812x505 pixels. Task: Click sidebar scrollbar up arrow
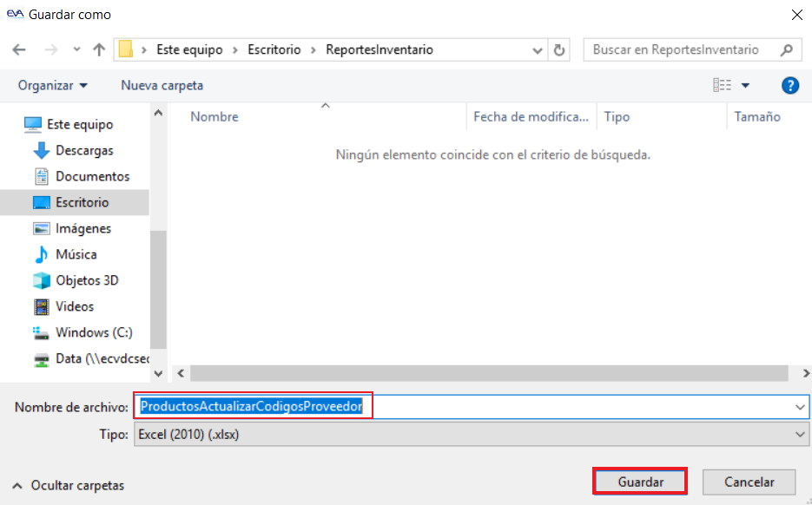(x=158, y=113)
